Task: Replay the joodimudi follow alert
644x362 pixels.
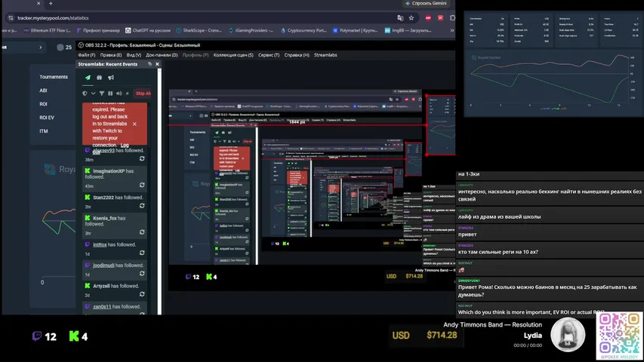Action: (x=142, y=274)
